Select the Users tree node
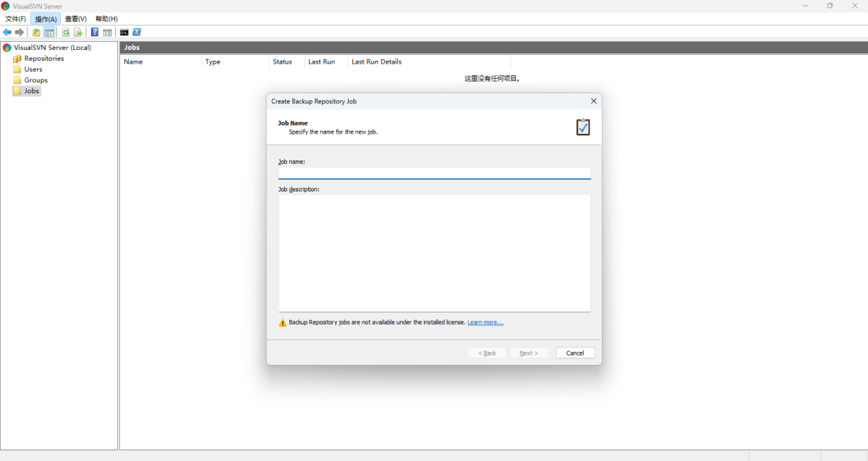Viewport: 868px width, 461px height. click(33, 69)
